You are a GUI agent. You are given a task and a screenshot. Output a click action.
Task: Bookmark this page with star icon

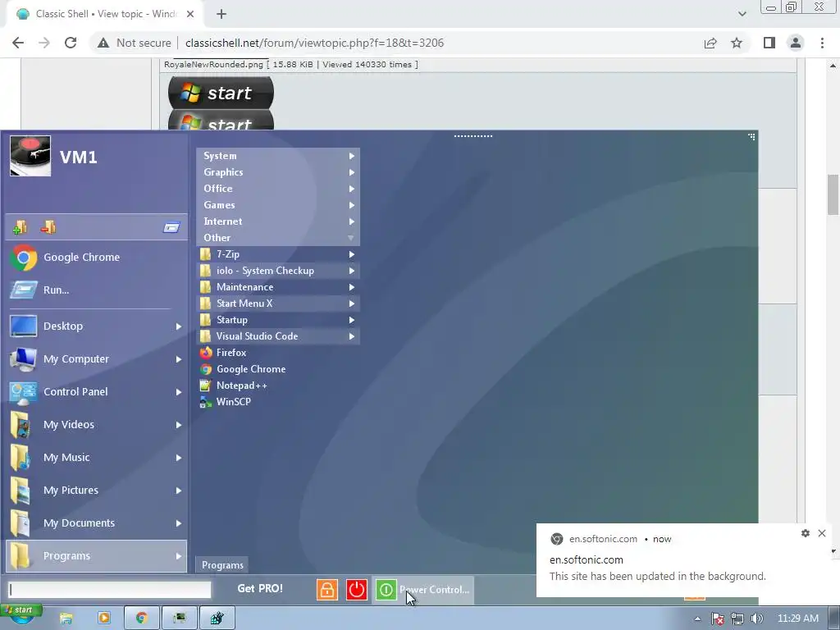coord(737,43)
